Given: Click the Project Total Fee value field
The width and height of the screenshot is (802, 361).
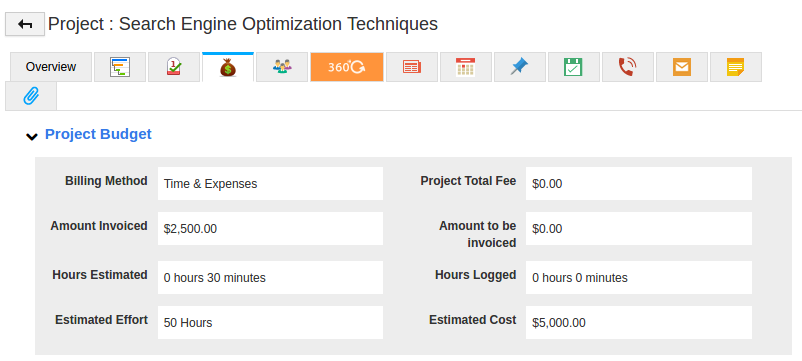Looking at the screenshot, I should click(x=639, y=184).
